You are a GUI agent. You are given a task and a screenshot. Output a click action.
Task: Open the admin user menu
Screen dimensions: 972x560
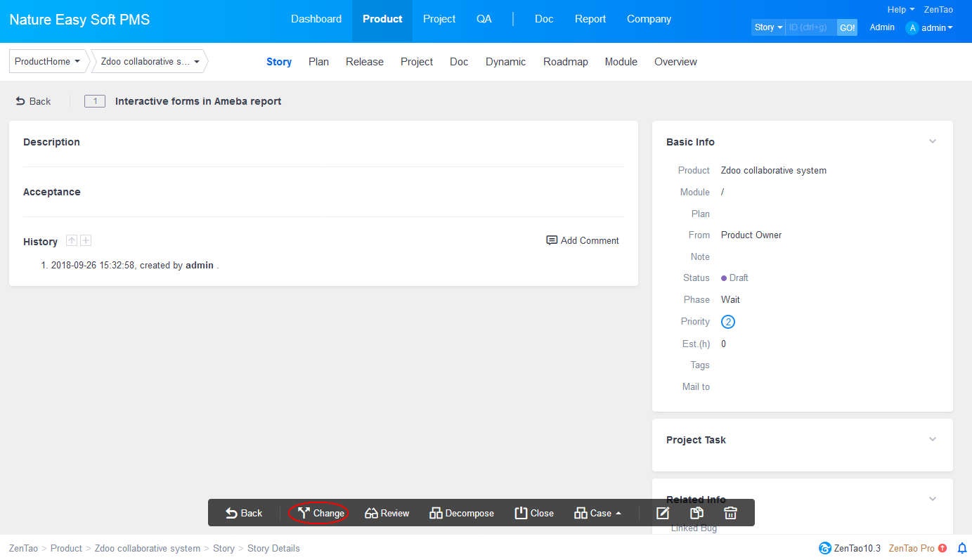click(930, 28)
